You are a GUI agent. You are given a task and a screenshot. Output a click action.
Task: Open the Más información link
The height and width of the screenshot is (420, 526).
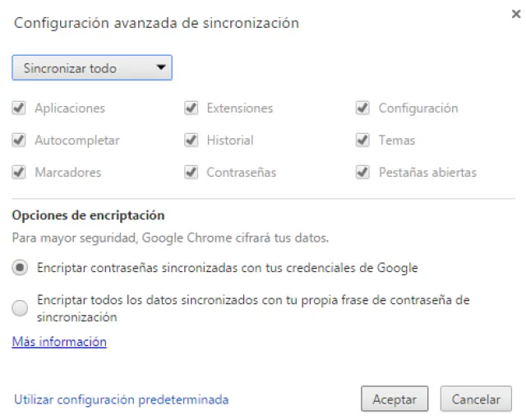[x=59, y=341]
